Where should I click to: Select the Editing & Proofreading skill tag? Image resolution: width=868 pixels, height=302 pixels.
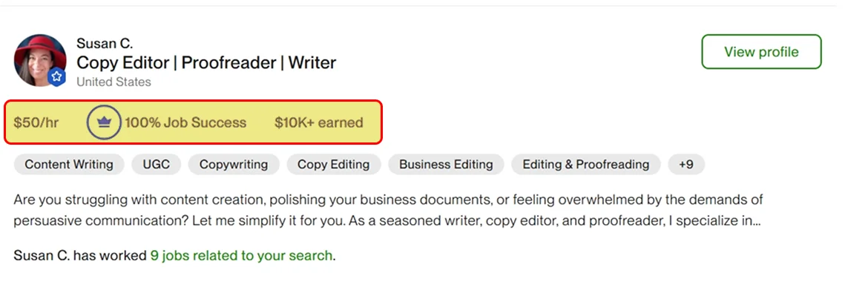click(x=585, y=165)
